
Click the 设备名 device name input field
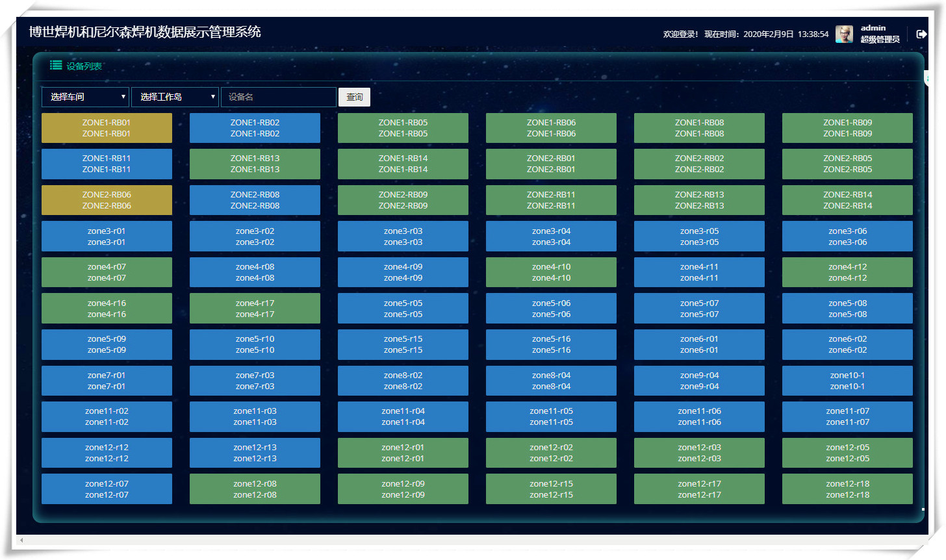coord(279,97)
